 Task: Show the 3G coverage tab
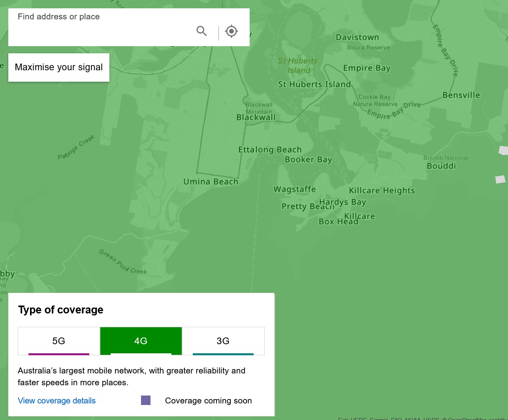coord(223,341)
